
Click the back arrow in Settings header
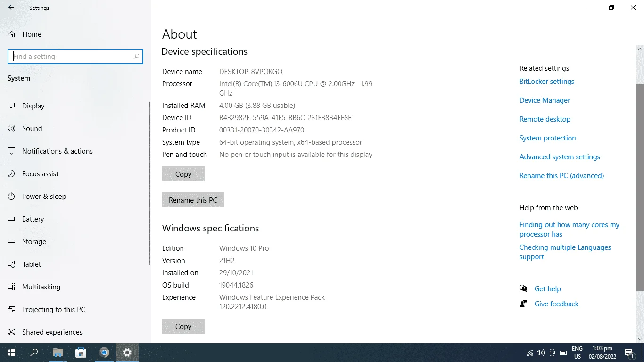click(11, 8)
